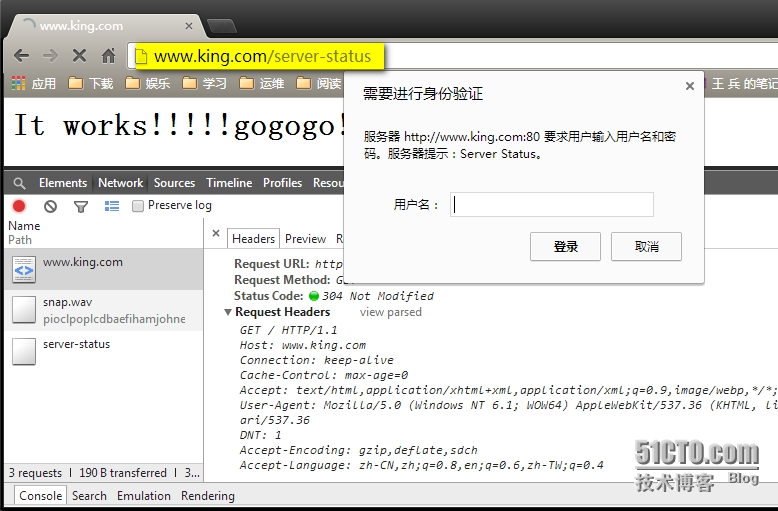The width and height of the screenshot is (778, 511).
Task: Open the Preview tab of the request
Action: (x=305, y=239)
